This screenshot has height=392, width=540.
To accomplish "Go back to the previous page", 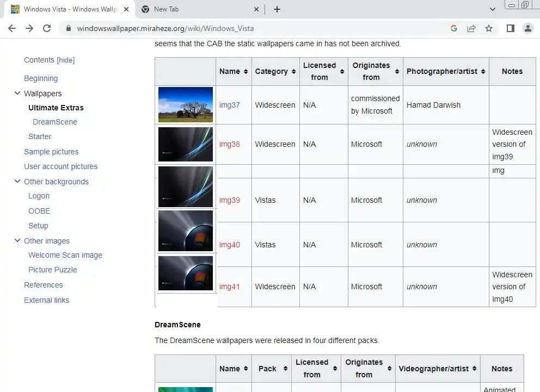I will 12,28.
